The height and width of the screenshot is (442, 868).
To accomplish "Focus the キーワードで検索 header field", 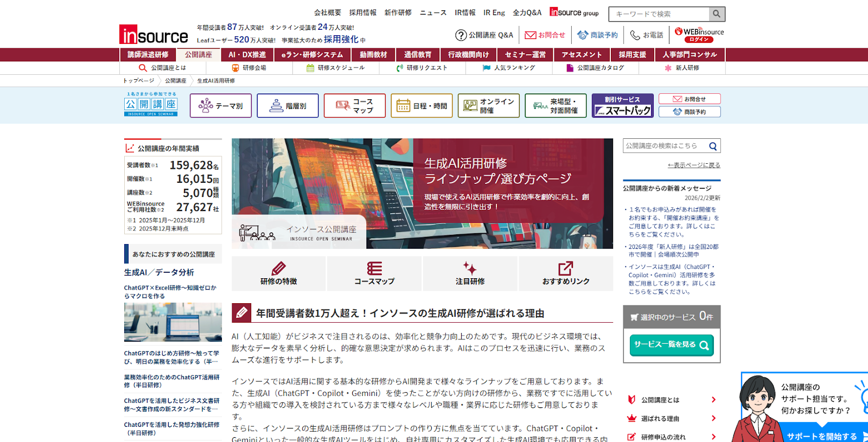I will coord(659,14).
